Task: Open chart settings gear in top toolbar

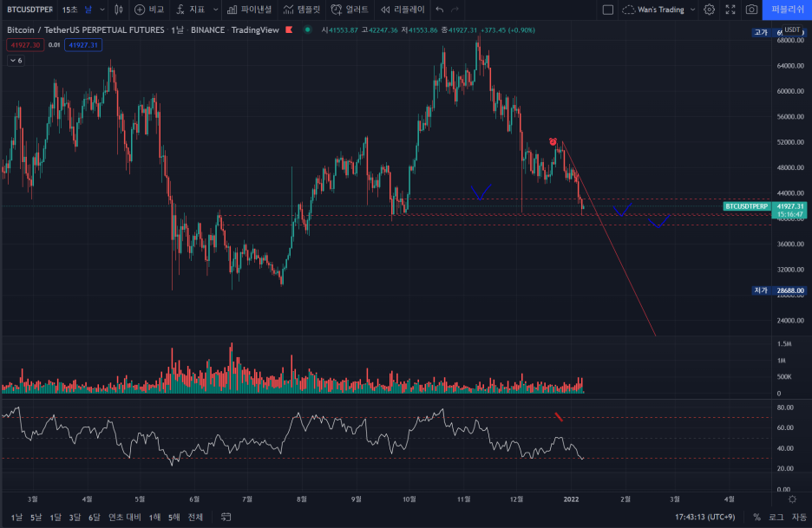Action: [710, 10]
